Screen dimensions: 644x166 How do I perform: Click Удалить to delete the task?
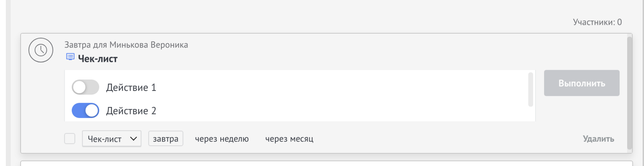pos(598,139)
